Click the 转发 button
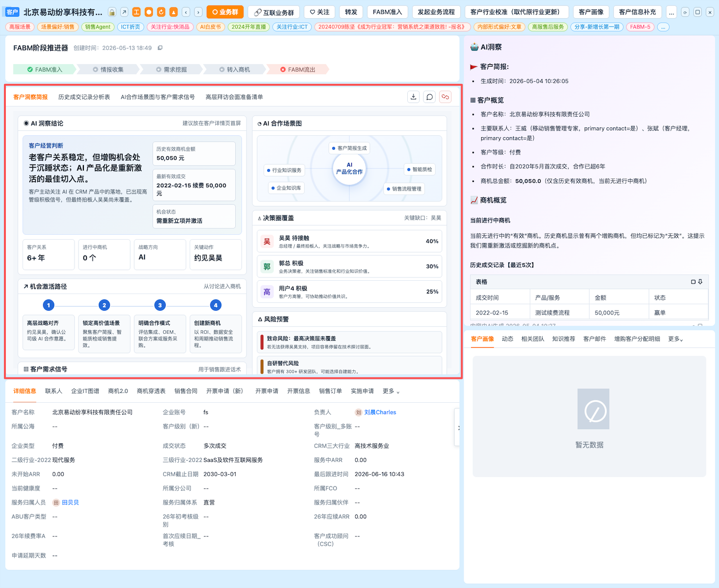 tap(351, 12)
